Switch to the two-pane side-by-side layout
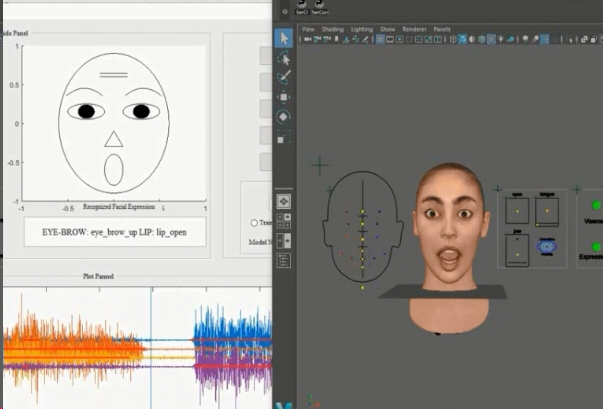The width and height of the screenshot is (603, 409). point(284,241)
